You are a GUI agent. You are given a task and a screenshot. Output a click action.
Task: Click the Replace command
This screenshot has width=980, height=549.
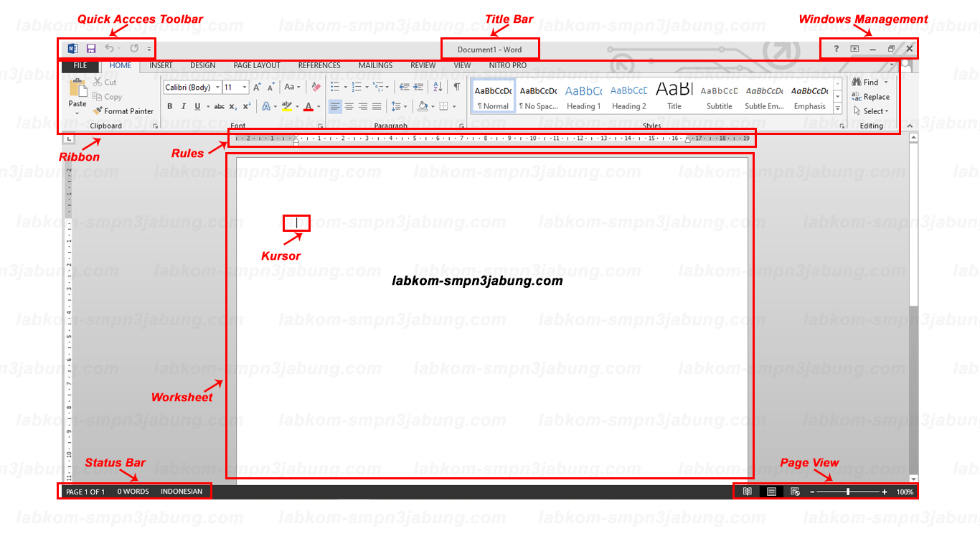(871, 96)
